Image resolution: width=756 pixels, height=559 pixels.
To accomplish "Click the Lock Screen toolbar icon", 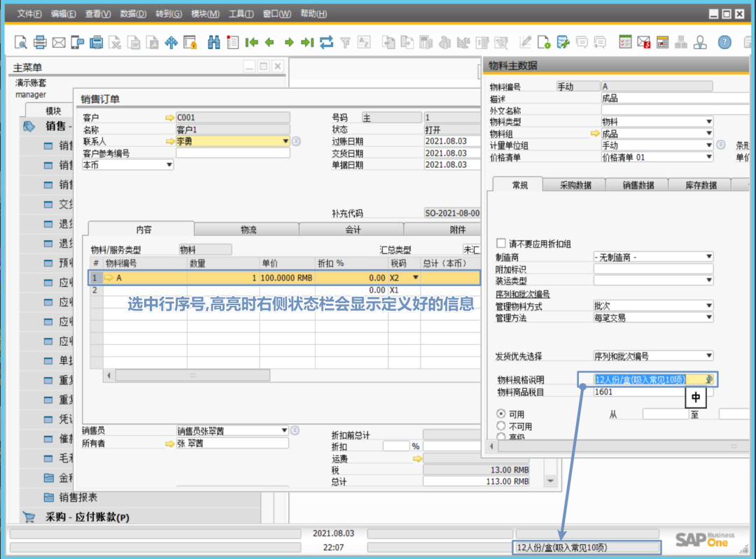I will pos(190,43).
